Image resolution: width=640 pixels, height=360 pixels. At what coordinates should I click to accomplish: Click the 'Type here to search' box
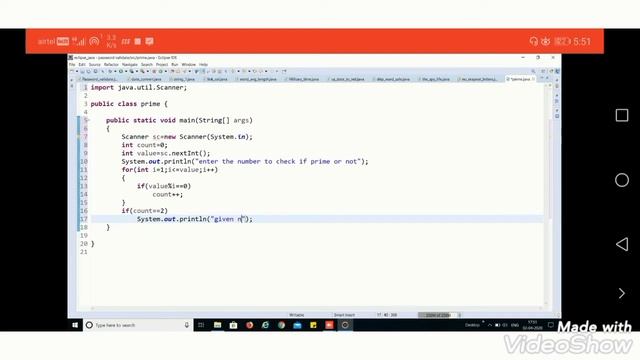[x=137, y=325]
